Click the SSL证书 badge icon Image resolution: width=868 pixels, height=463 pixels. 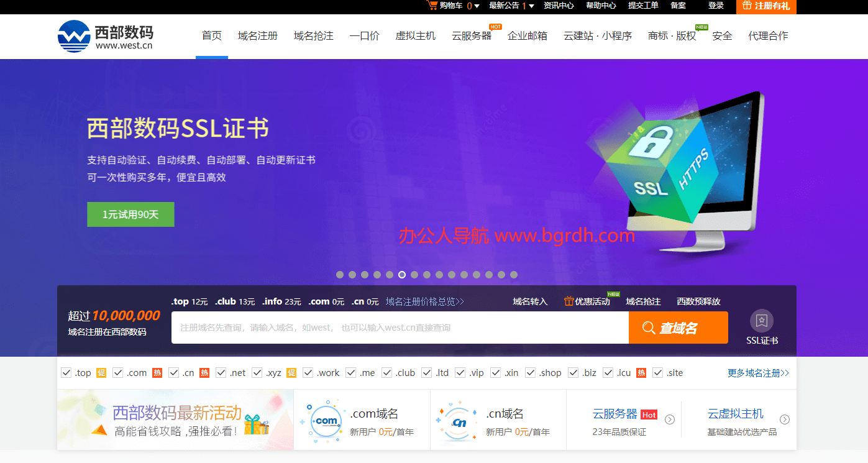pos(762,321)
